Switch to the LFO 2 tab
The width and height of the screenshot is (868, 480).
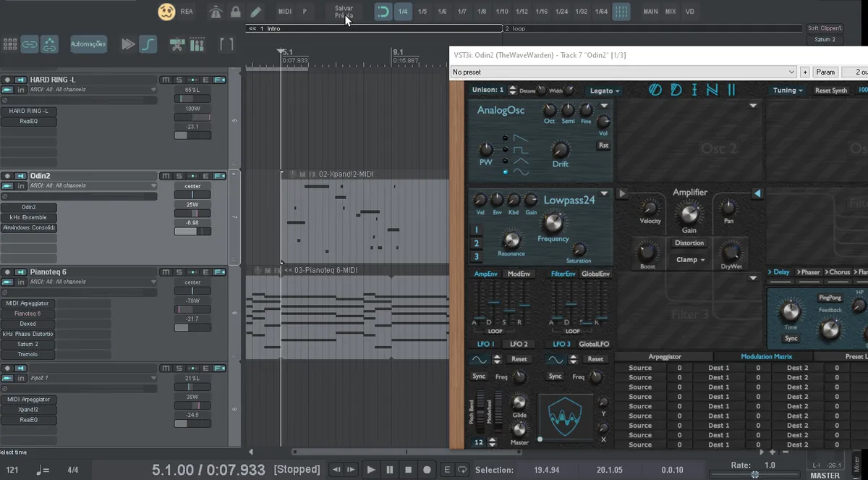tap(519, 345)
